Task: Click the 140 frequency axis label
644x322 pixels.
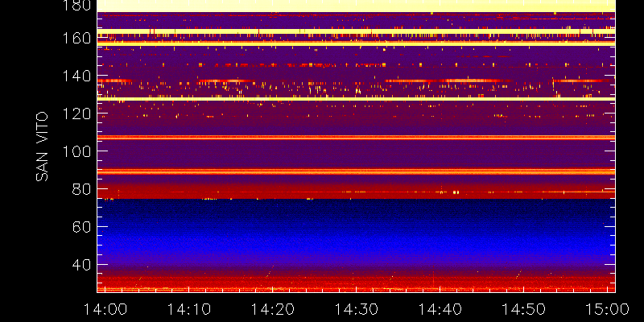Action: (x=76, y=76)
